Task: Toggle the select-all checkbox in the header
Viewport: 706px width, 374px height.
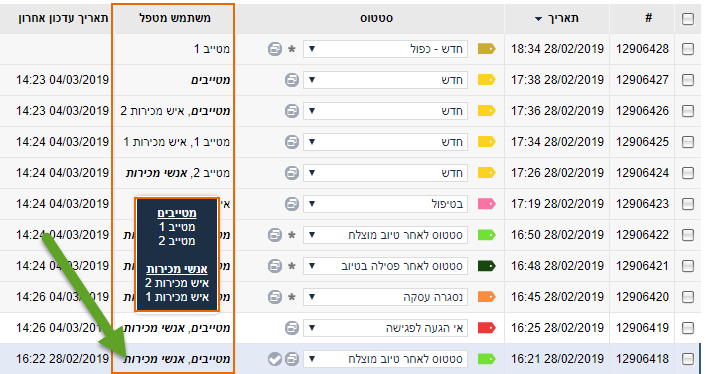Action: pyautogui.click(x=688, y=18)
